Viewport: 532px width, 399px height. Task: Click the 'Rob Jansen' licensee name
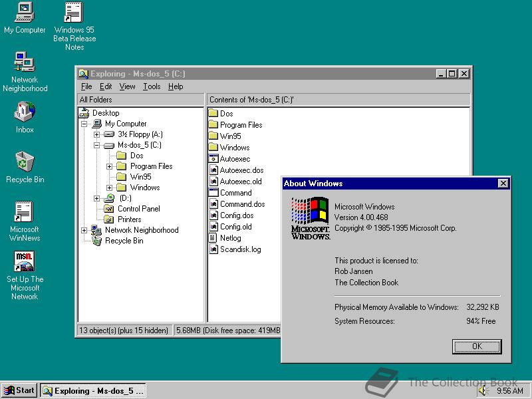click(354, 271)
